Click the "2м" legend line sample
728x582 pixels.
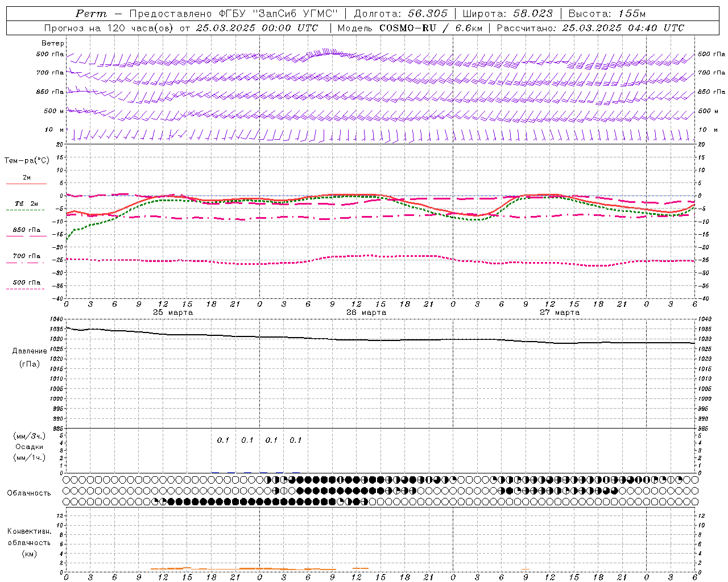pyautogui.click(x=26, y=184)
